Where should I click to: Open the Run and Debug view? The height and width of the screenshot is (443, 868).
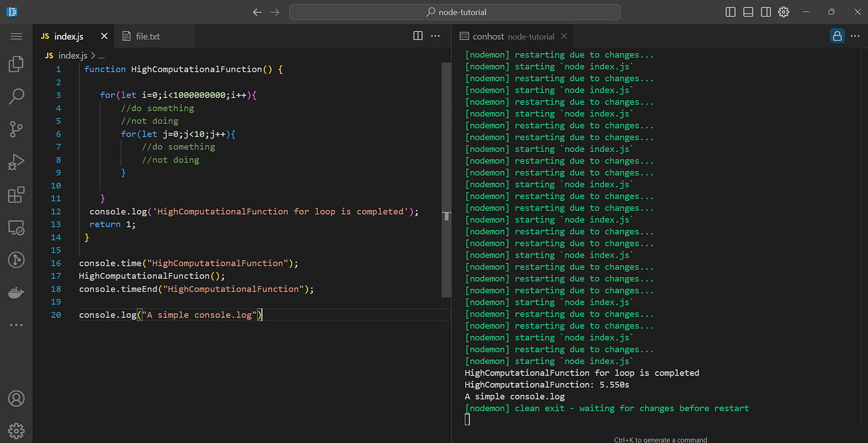(x=16, y=162)
